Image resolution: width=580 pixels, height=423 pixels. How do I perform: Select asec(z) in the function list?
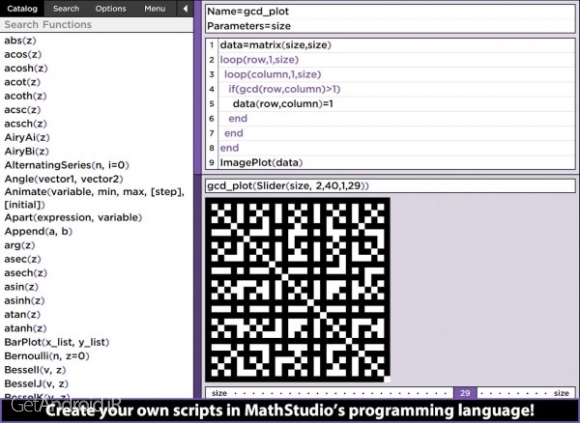(x=23, y=259)
